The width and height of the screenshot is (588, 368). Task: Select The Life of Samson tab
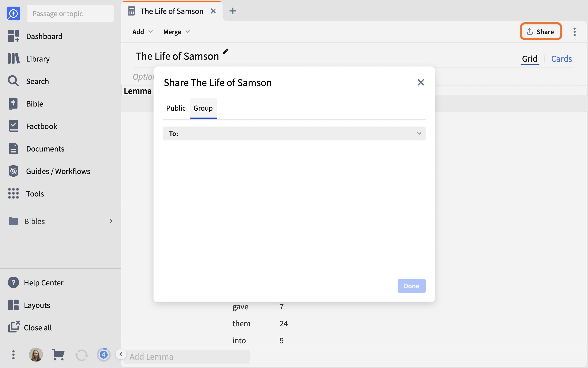172,11
